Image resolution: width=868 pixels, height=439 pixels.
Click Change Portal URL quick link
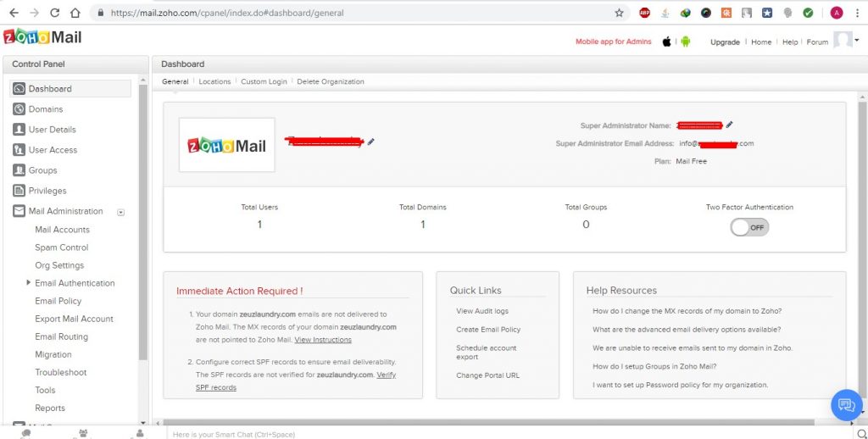(x=487, y=375)
